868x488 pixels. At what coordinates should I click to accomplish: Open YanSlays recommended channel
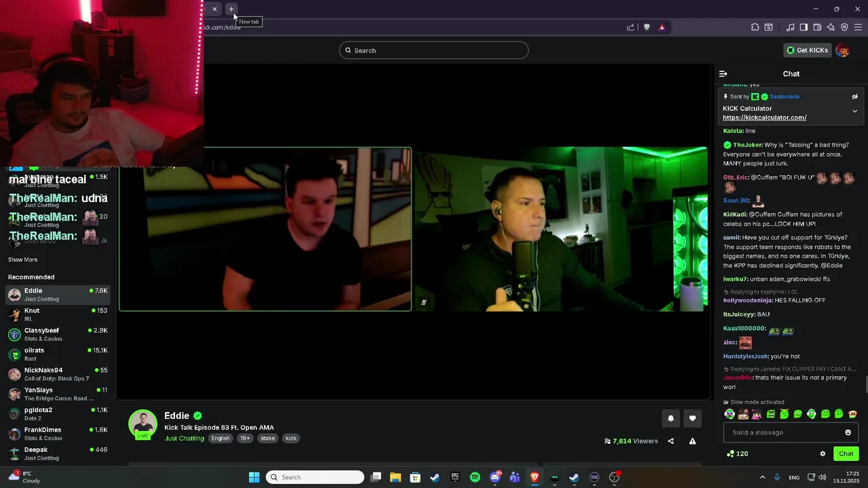pyautogui.click(x=58, y=394)
